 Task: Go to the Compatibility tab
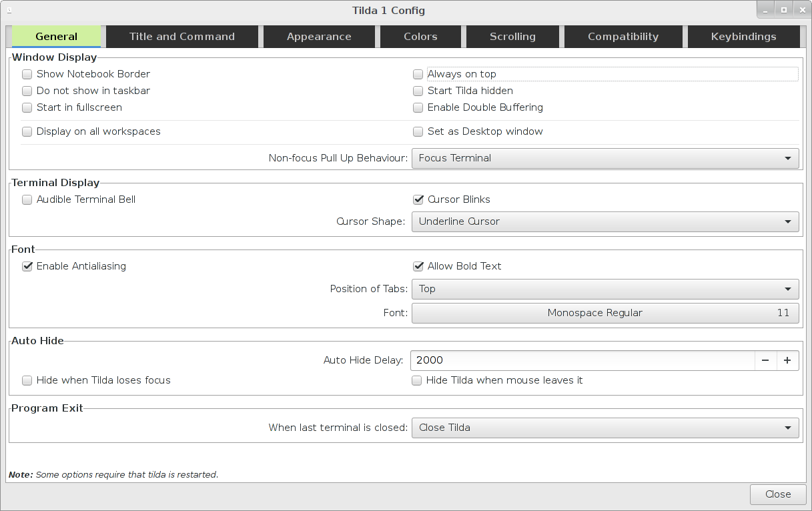pyautogui.click(x=623, y=37)
